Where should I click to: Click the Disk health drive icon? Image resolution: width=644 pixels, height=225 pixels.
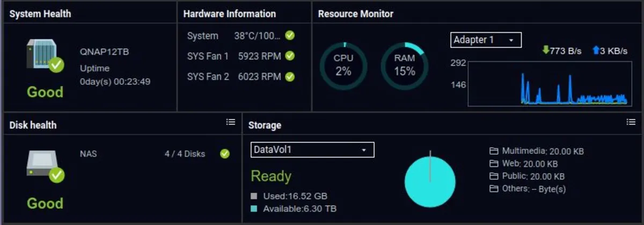click(x=44, y=168)
